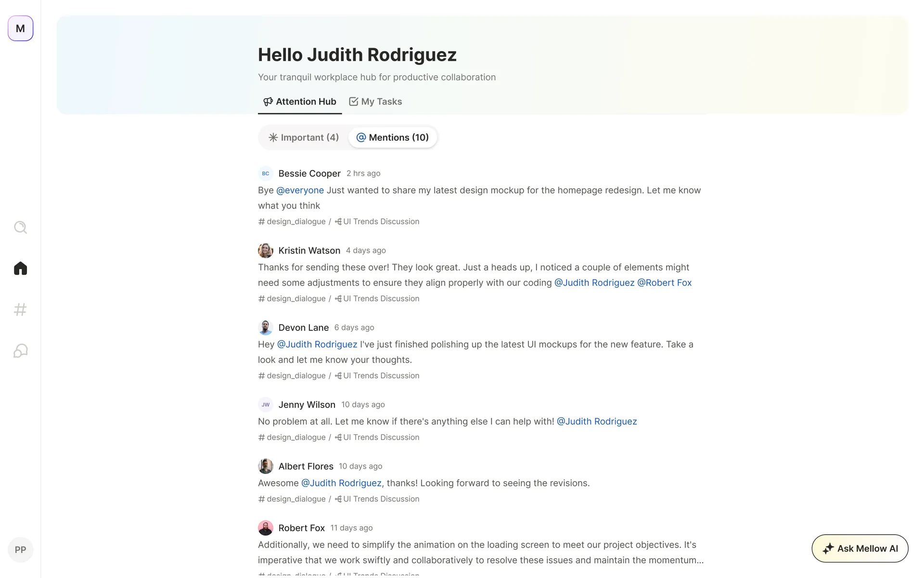Click @Robert Fox mention in Kristin's message
Image resolution: width=924 pixels, height=578 pixels.
click(664, 283)
